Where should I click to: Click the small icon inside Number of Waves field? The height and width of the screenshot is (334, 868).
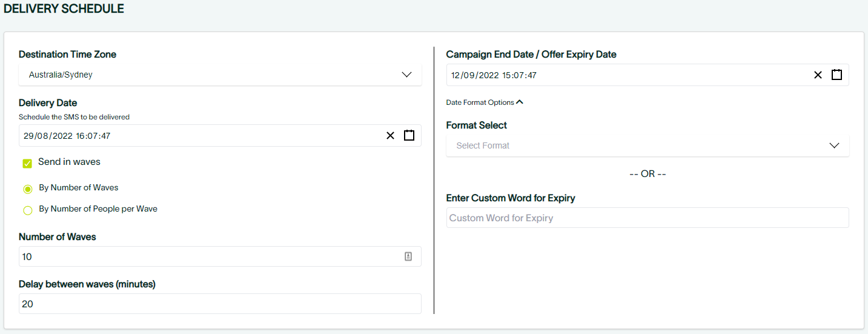[x=408, y=256]
